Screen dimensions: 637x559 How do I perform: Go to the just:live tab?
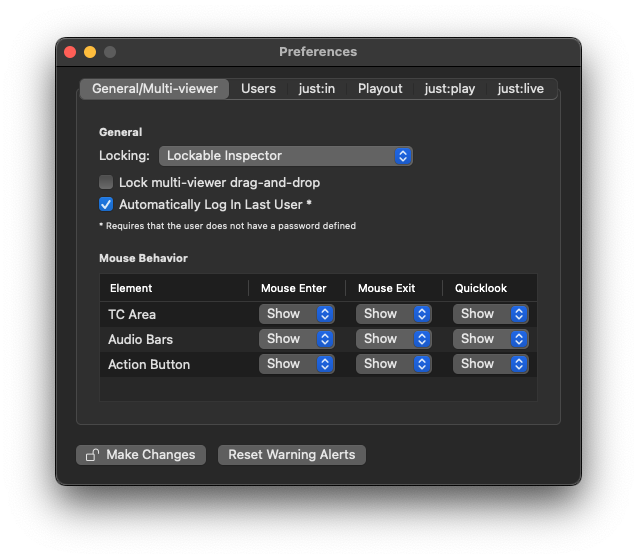tap(520, 89)
